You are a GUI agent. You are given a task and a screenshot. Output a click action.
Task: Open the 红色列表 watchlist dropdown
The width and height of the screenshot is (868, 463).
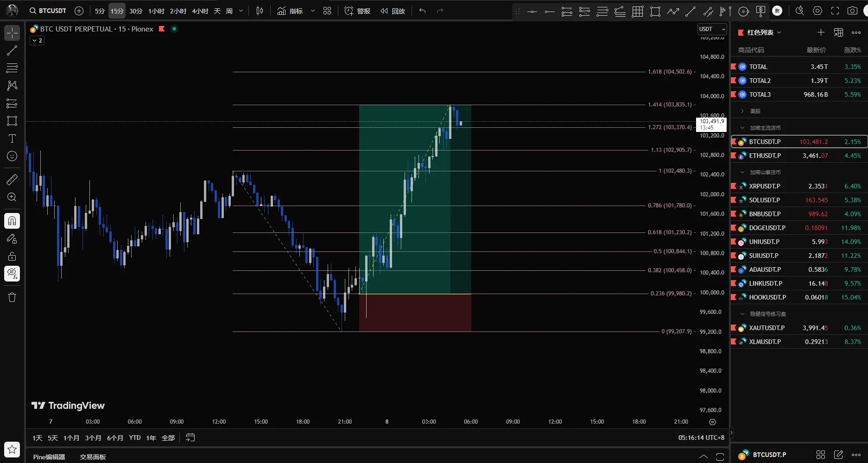click(x=760, y=32)
